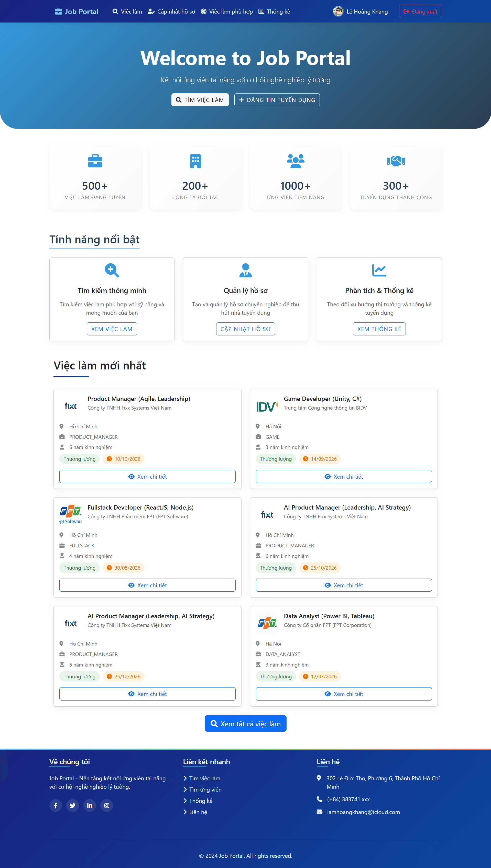Click the XEM THỐNG KÊ button
The image size is (491, 868).
click(x=379, y=329)
